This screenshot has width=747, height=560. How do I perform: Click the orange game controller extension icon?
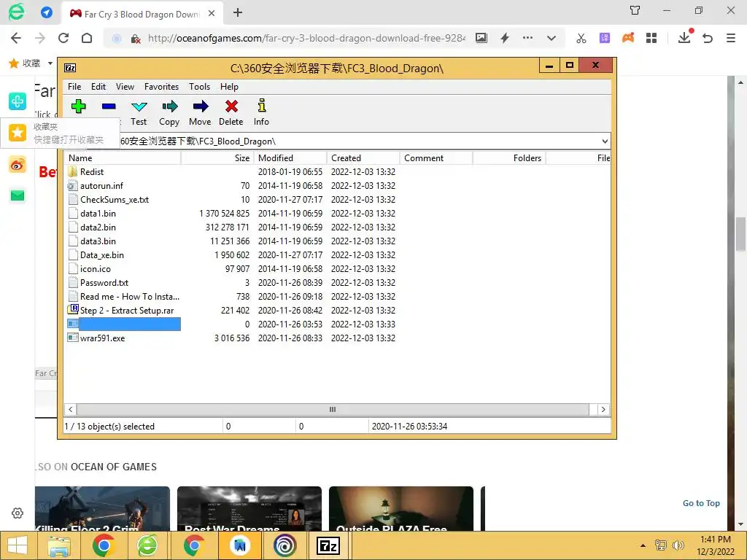click(628, 38)
